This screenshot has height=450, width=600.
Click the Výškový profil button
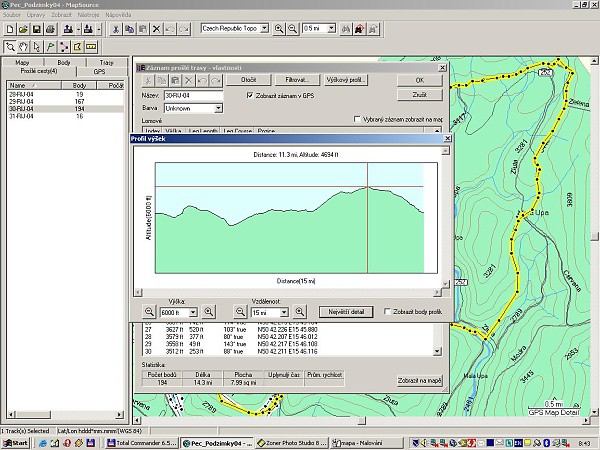pos(346,80)
